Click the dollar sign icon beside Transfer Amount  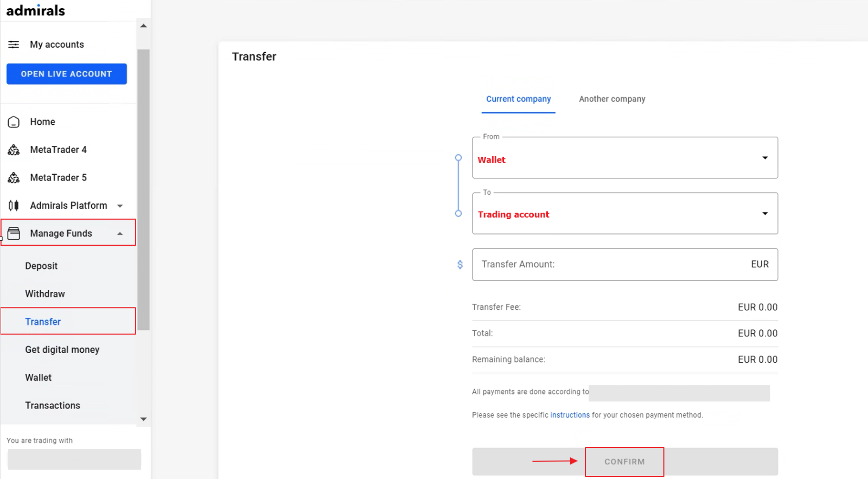[460, 264]
